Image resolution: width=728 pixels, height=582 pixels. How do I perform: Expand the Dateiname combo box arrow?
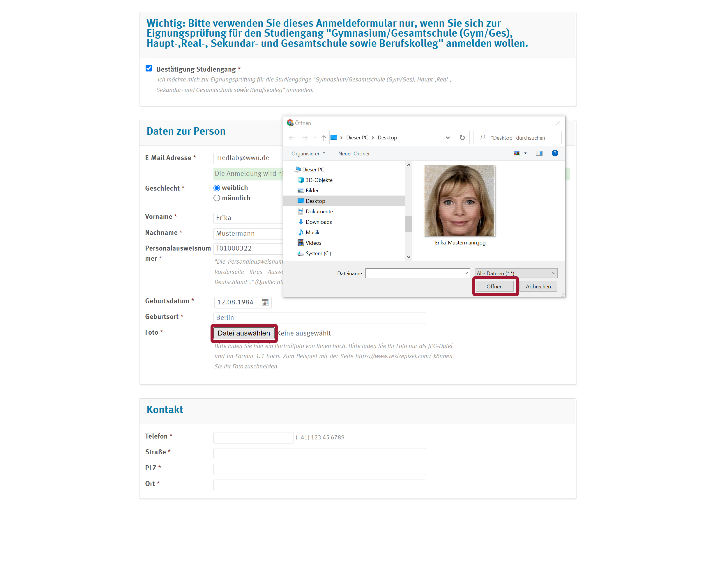click(x=466, y=273)
